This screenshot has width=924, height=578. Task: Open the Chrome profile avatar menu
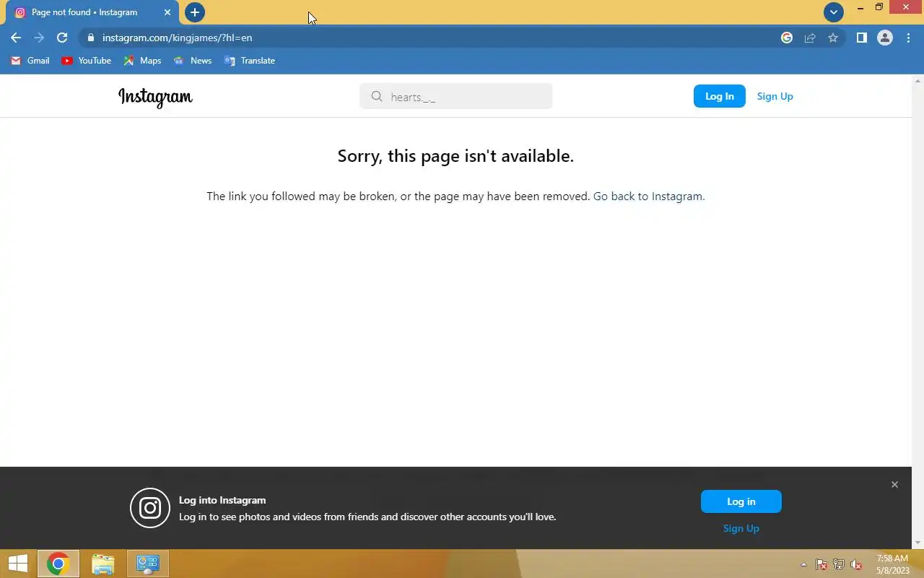(885, 38)
